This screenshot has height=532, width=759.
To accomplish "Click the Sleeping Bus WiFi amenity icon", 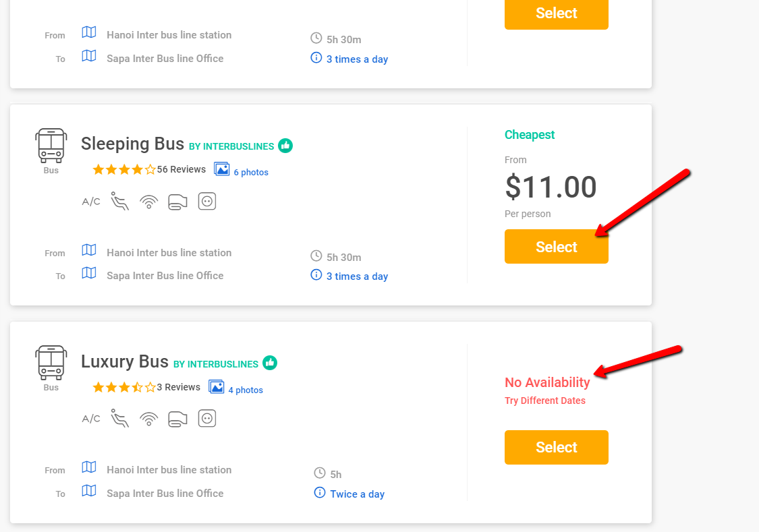I will tap(149, 202).
